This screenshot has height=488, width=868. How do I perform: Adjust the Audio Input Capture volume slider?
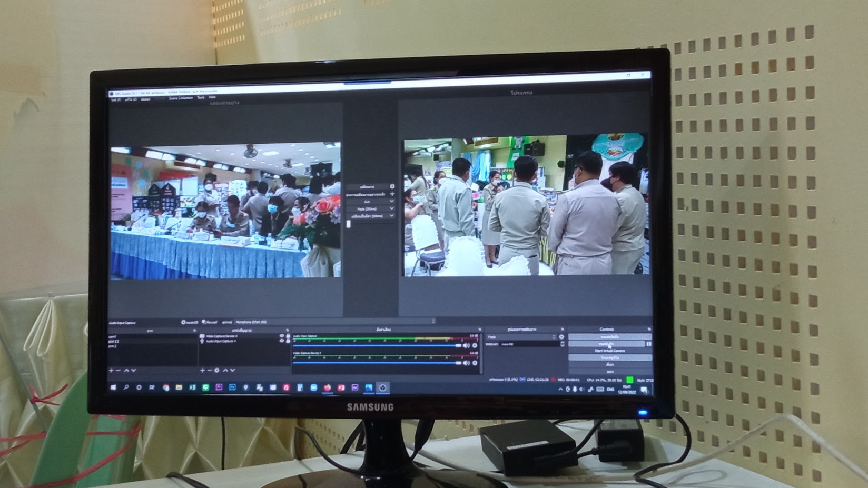[x=377, y=346]
